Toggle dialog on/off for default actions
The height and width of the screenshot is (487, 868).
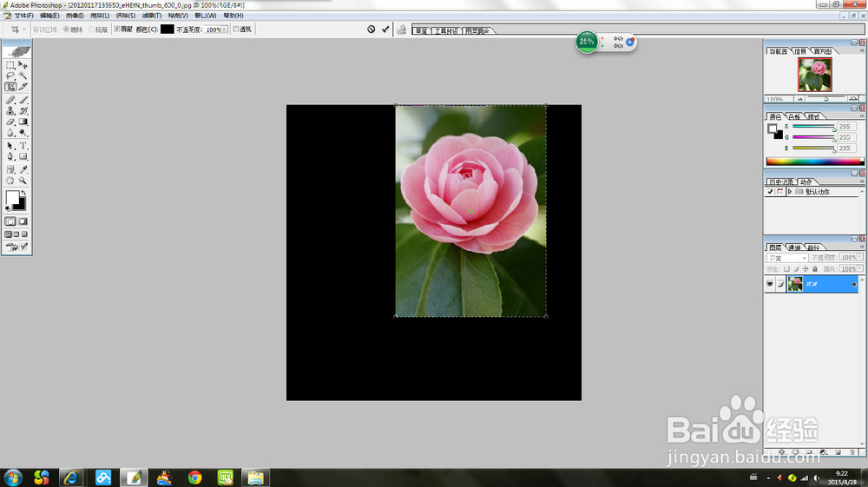pos(779,192)
